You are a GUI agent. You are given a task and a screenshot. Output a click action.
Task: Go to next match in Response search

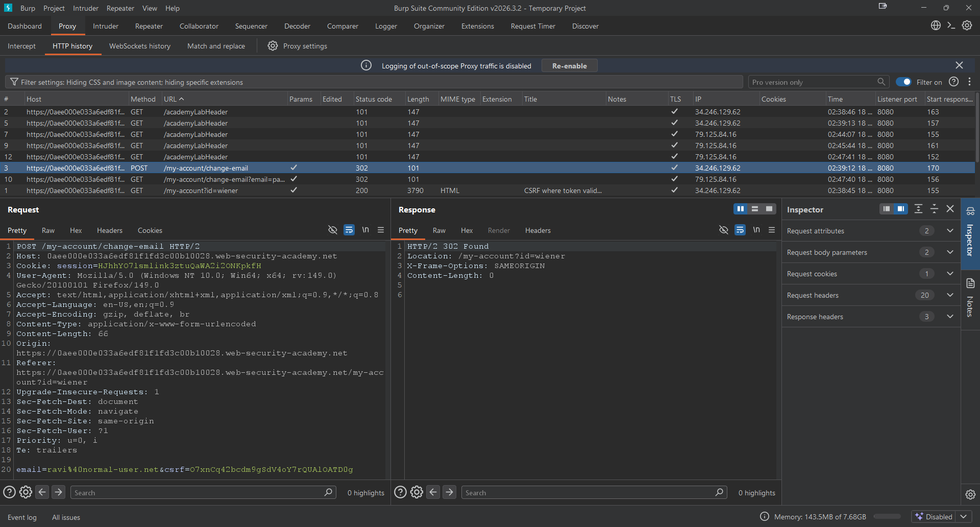pos(450,492)
